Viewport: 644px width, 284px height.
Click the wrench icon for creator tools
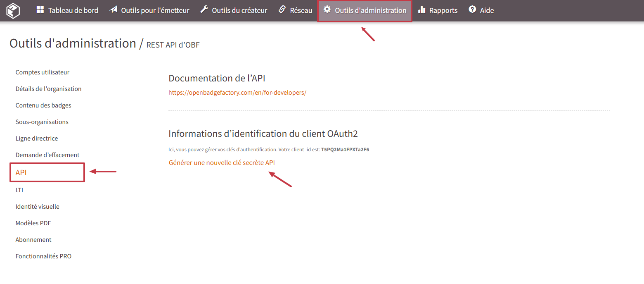coord(204,10)
